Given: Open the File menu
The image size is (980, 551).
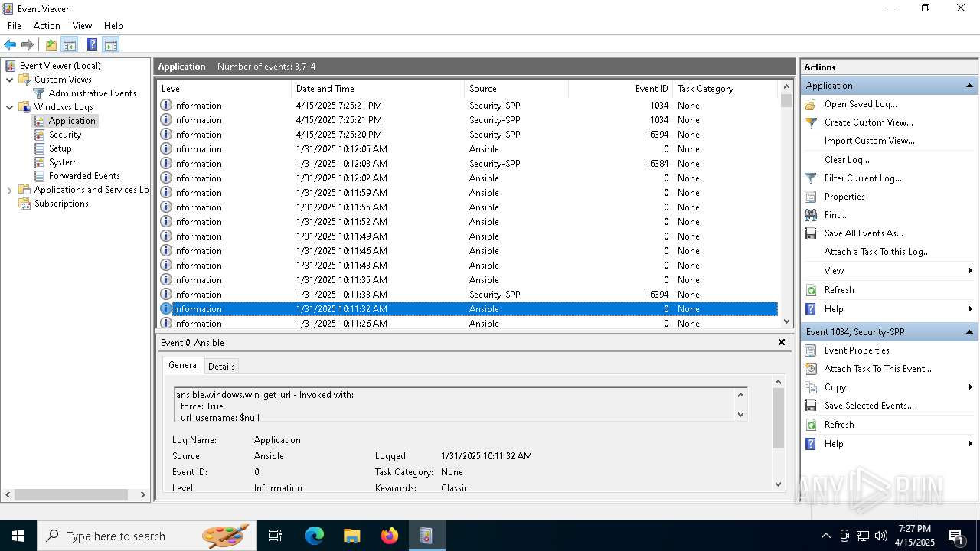Looking at the screenshot, I should [15, 26].
